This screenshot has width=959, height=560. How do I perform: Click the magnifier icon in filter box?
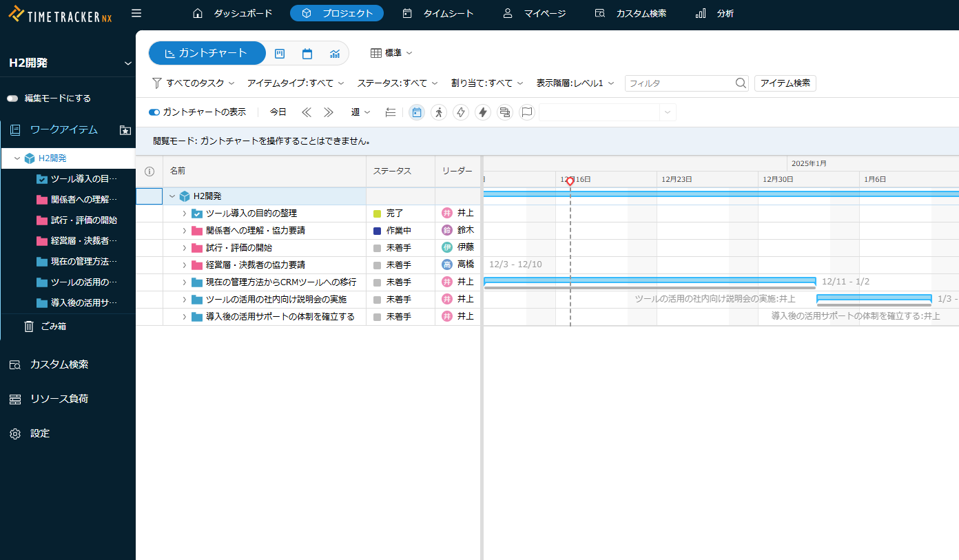click(x=741, y=83)
